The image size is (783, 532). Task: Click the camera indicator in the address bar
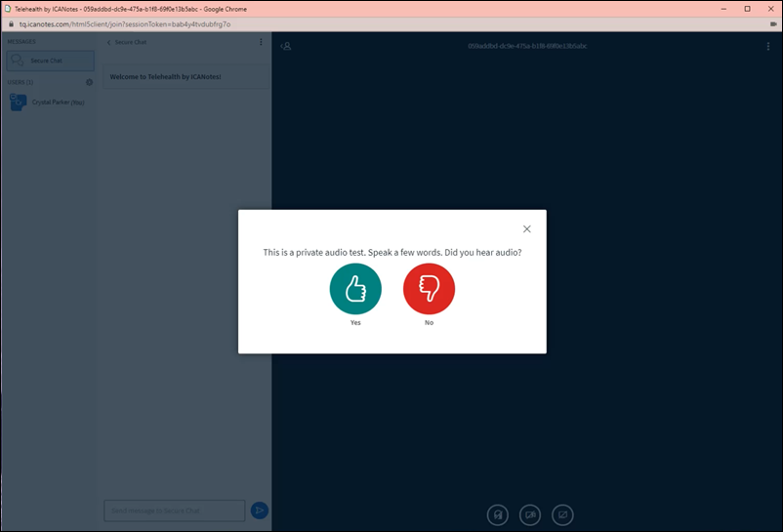[x=773, y=24]
